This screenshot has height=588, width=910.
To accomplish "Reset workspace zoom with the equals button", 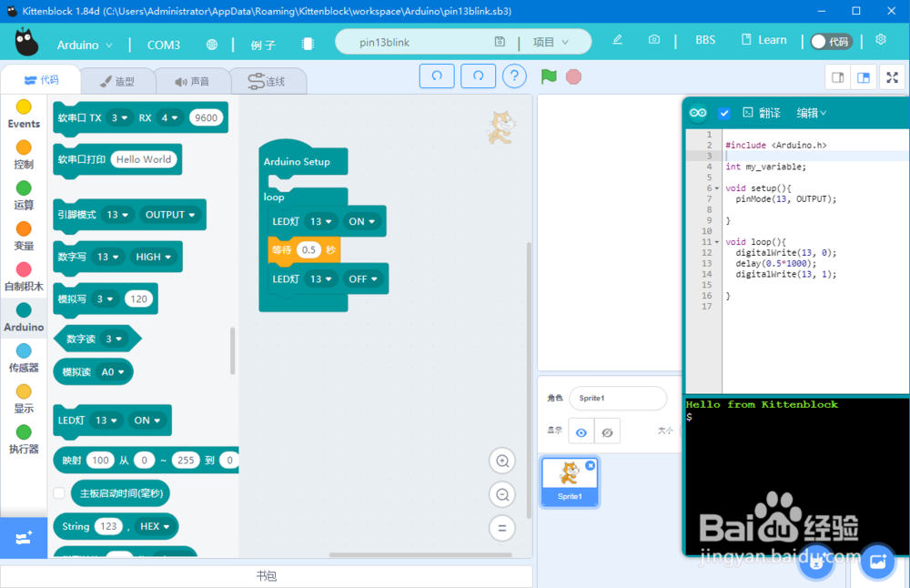I will tap(502, 529).
